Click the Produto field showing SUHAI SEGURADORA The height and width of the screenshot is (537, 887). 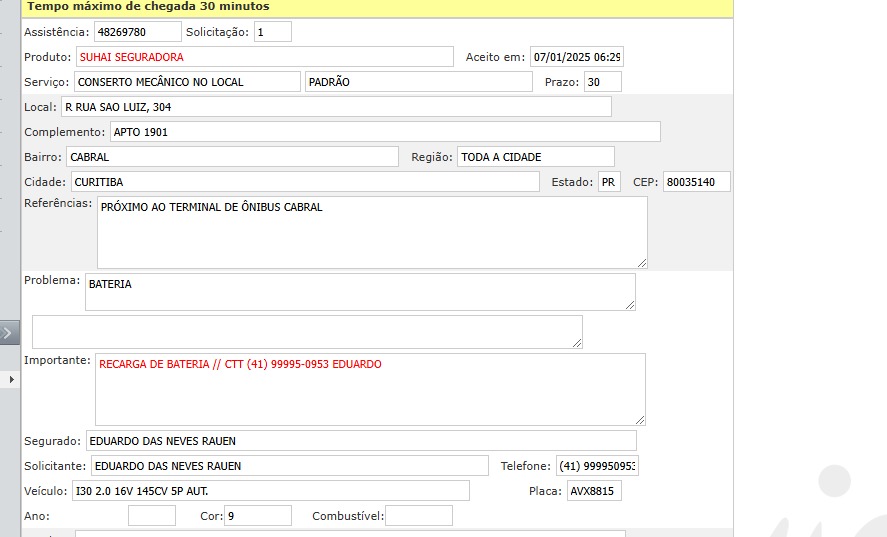tap(264, 57)
